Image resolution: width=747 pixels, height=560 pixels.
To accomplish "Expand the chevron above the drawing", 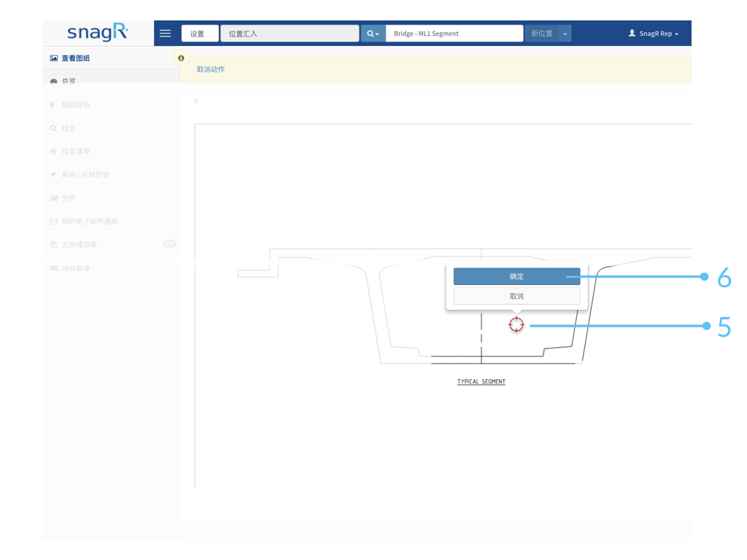I will tap(196, 101).
